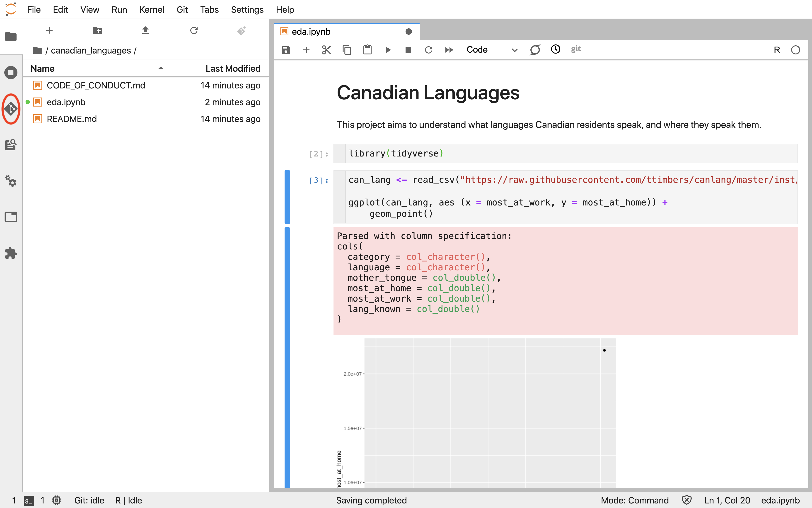The image size is (812, 508).
Task: Click the kernel status circle indicator
Action: click(795, 50)
